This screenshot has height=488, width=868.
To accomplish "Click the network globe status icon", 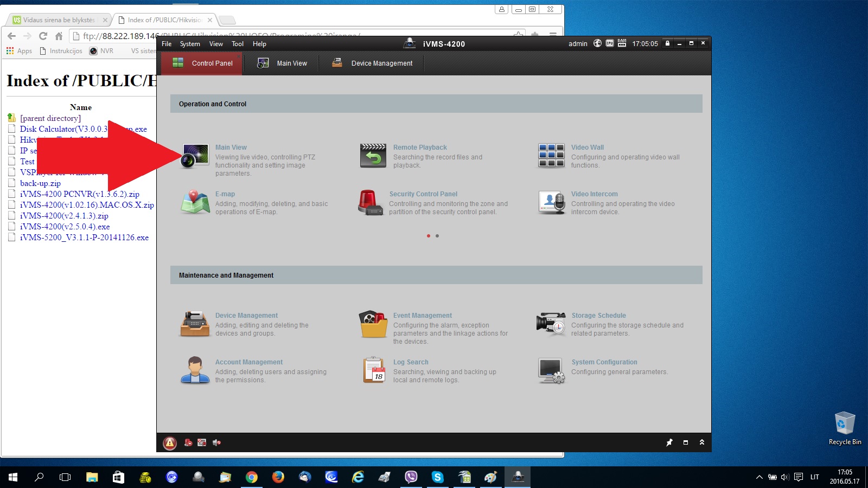I will [597, 43].
